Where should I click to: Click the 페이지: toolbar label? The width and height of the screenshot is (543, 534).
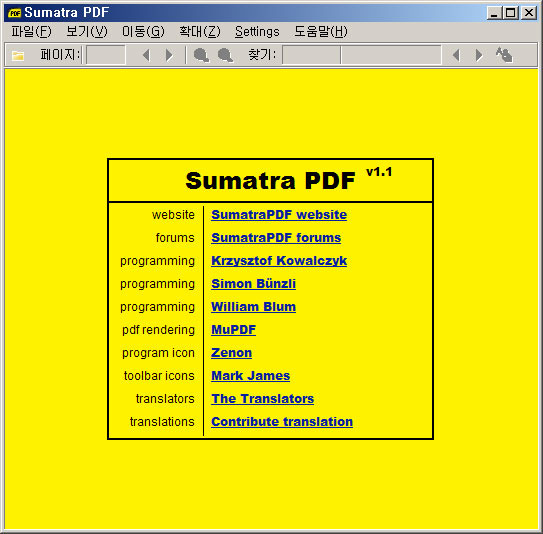[x=60, y=55]
